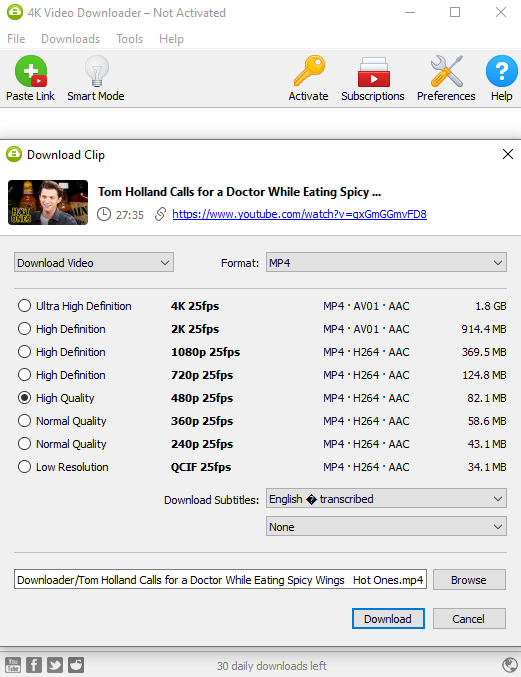The height and width of the screenshot is (677, 521).
Task: Click the globe icon in status bar
Action: pos(510,665)
